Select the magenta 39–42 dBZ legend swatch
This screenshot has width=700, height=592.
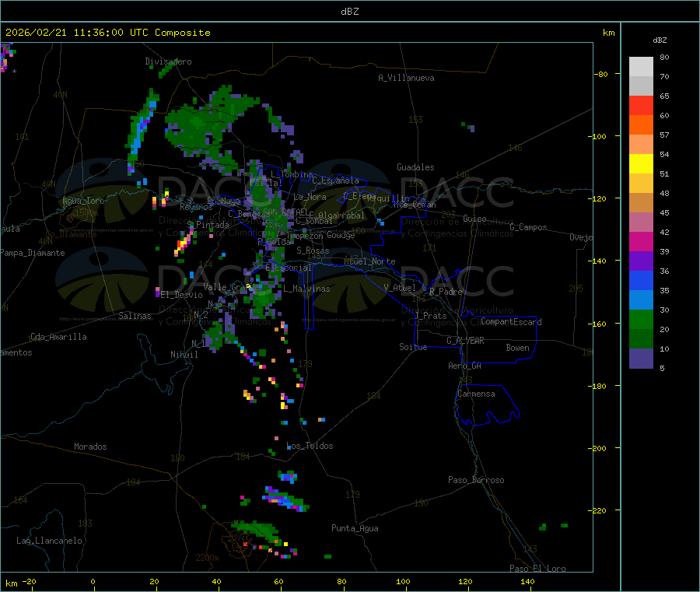641,241
